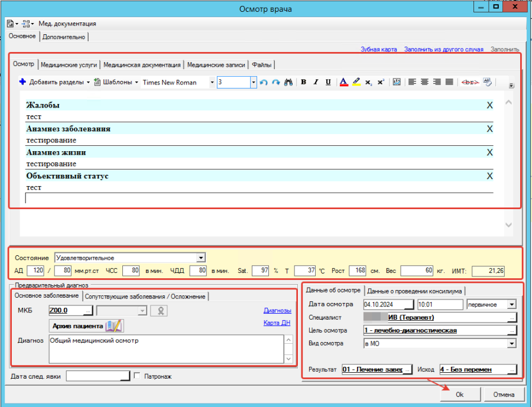532x407 pixels.
Task: Click the crossed-out br line break icon
Action: pos(470,82)
